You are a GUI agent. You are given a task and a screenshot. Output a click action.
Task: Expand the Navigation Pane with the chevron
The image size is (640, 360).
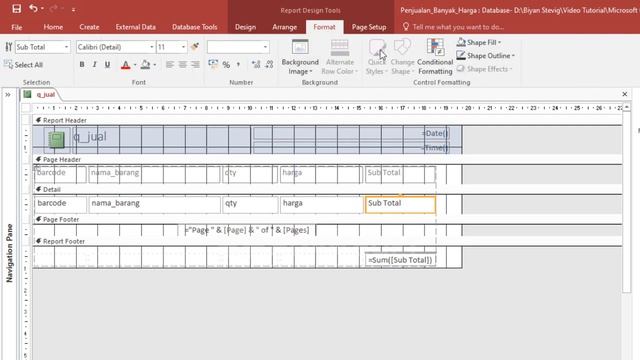pos(8,95)
